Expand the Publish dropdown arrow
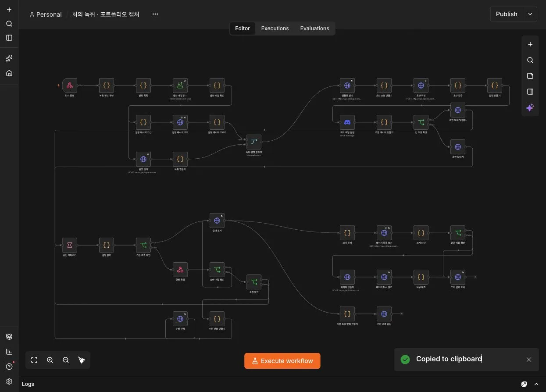This screenshot has width=546, height=392. tap(530, 14)
